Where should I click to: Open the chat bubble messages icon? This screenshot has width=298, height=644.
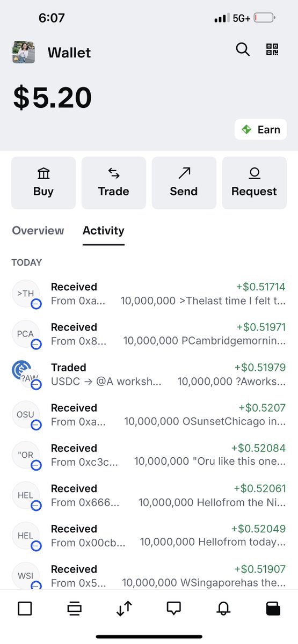pyautogui.click(x=173, y=608)
